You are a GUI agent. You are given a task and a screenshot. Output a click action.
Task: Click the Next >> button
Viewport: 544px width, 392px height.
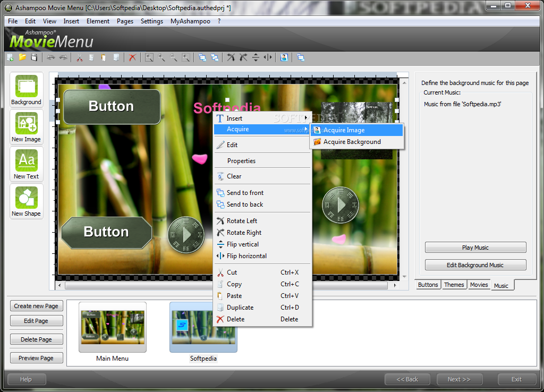pos(460,379)
